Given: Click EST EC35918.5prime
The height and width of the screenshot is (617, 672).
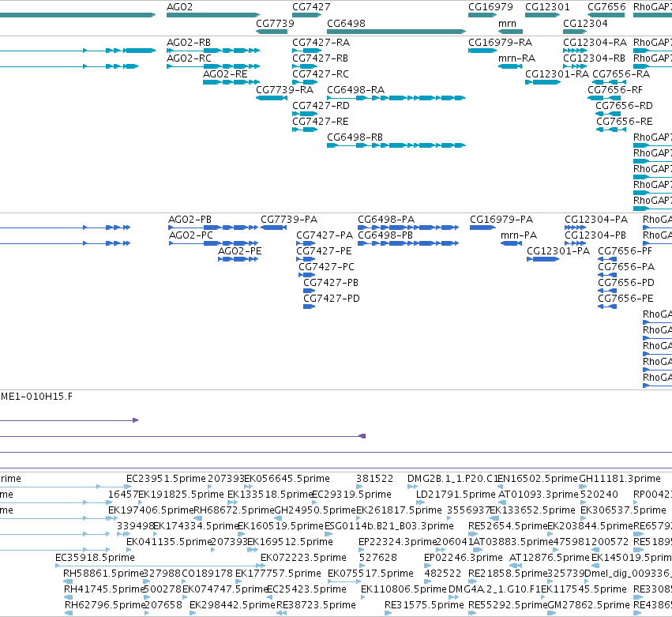Looking at the screenshot, I should tap(95, 558).
